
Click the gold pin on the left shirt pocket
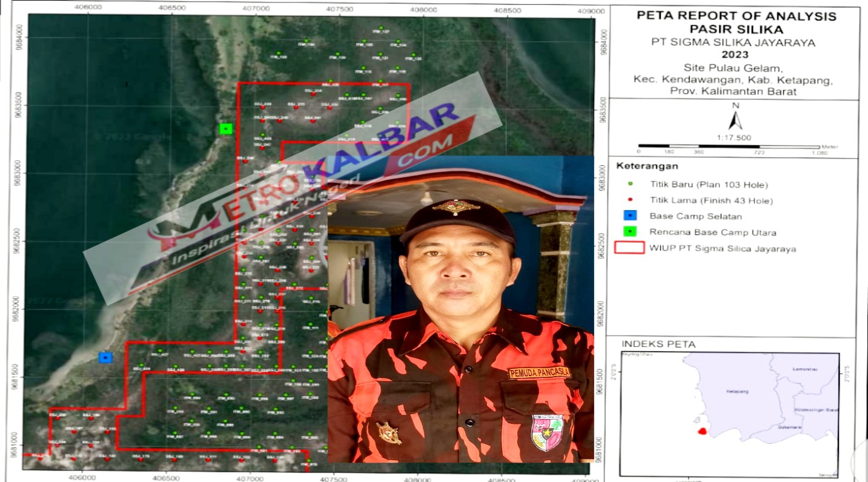(x=388, y=433)
